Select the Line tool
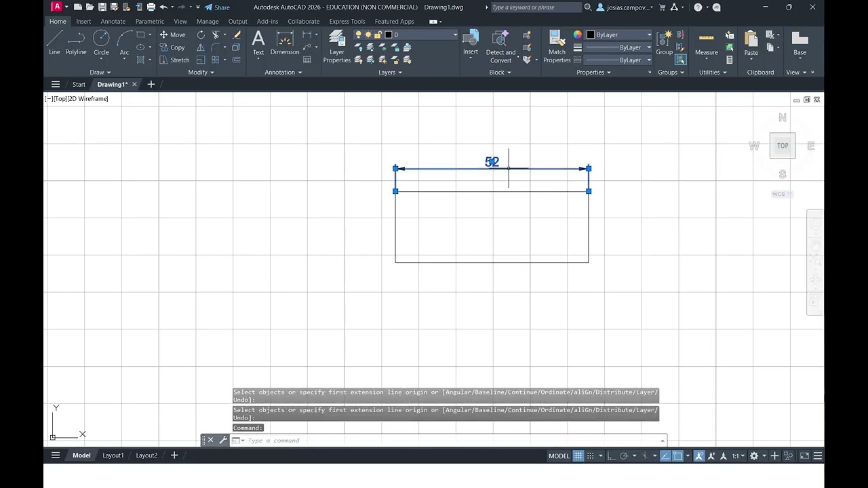868x488 pixels. tap(54, 42)
